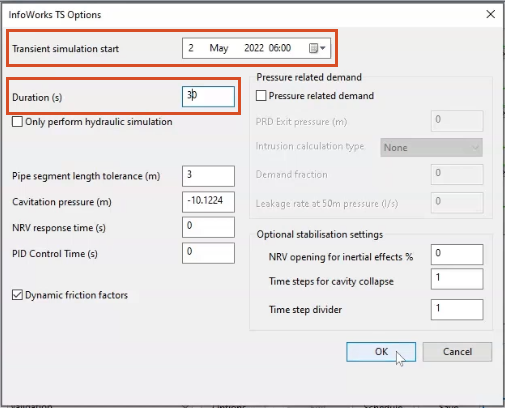The height and width of the screenshot is (408, 505).
Task: Focus the Duration (s) input field
Action: pyautogui.click(x=208, y=97)
